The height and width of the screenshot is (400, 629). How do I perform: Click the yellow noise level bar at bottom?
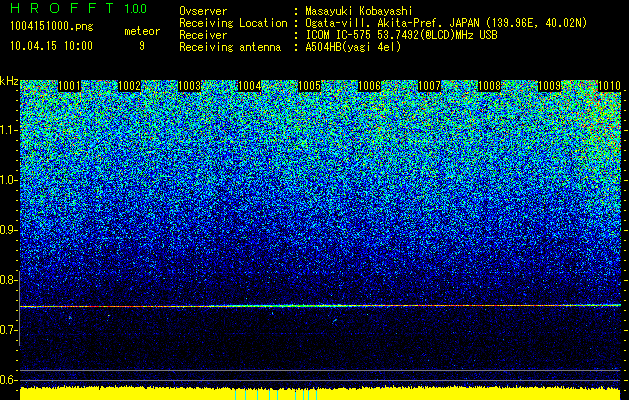(x=320, y=394)
